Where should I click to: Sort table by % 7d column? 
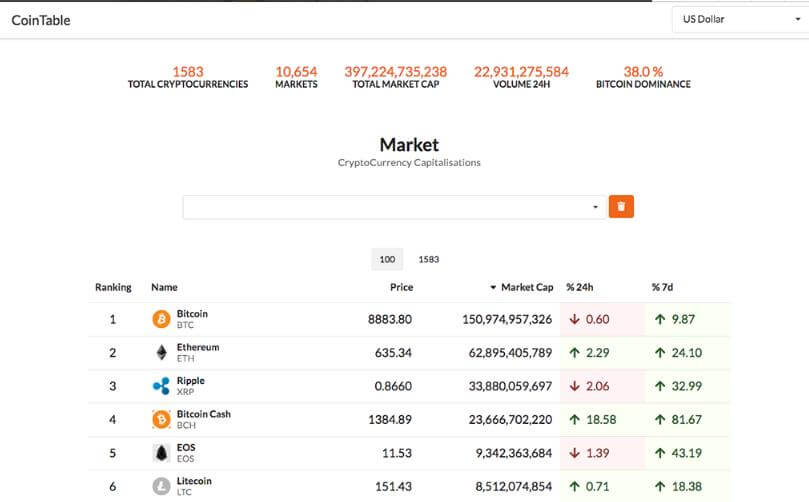pyautogui.click(x=662, y=287)
